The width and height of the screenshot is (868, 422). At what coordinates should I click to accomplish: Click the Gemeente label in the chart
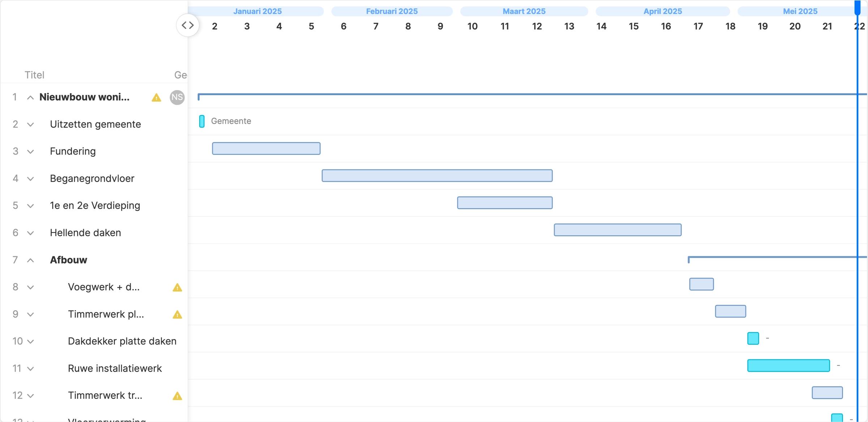(231, 121)
